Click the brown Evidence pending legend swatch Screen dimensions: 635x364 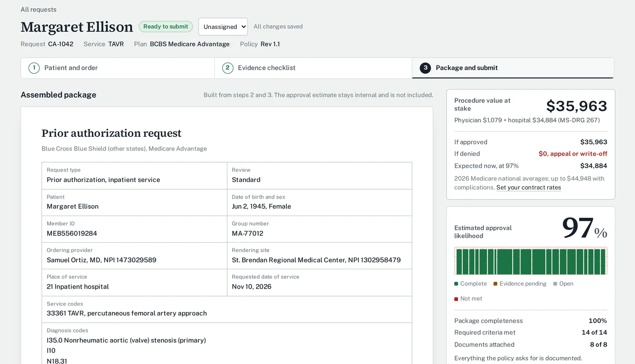point(495,284)
